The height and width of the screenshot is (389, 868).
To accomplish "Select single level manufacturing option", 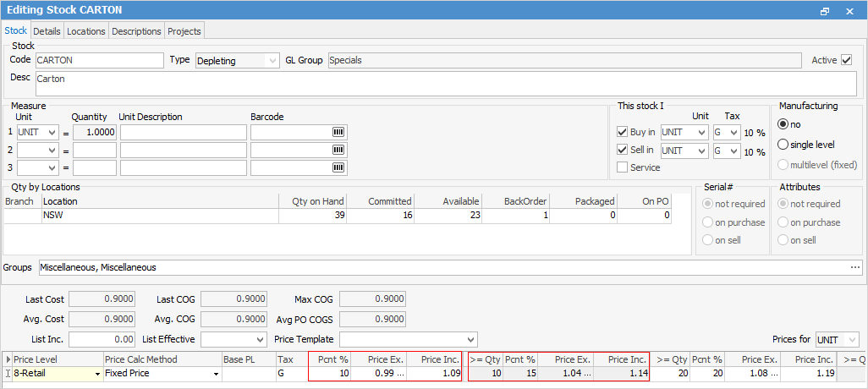I will click(783, 145).
